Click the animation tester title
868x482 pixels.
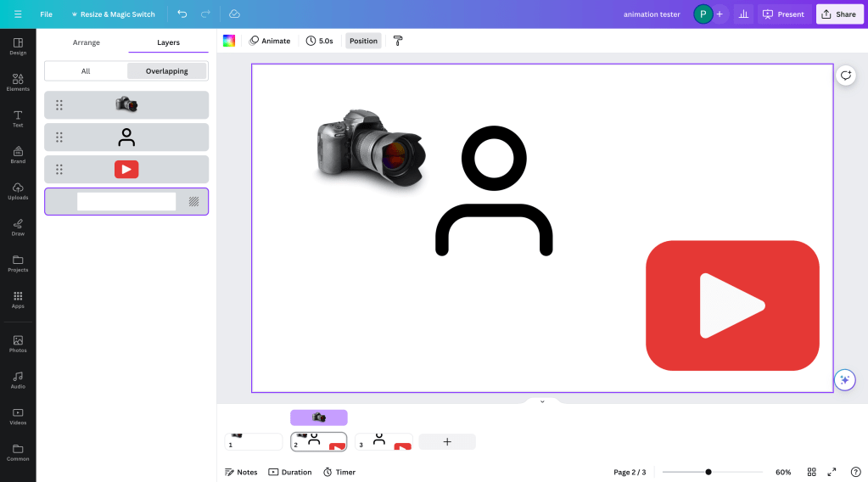pos(652,14)
